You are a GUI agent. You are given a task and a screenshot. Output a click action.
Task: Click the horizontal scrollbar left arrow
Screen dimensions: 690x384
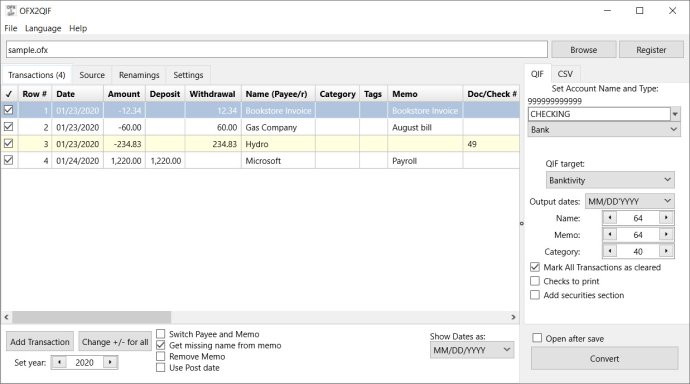[x=6, y=317]
